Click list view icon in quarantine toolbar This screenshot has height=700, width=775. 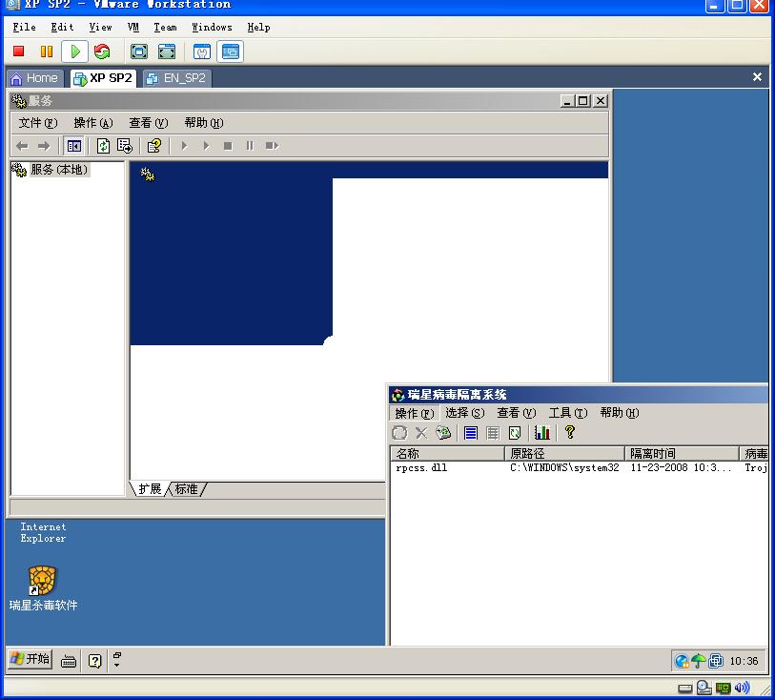[x=471, y=433]
